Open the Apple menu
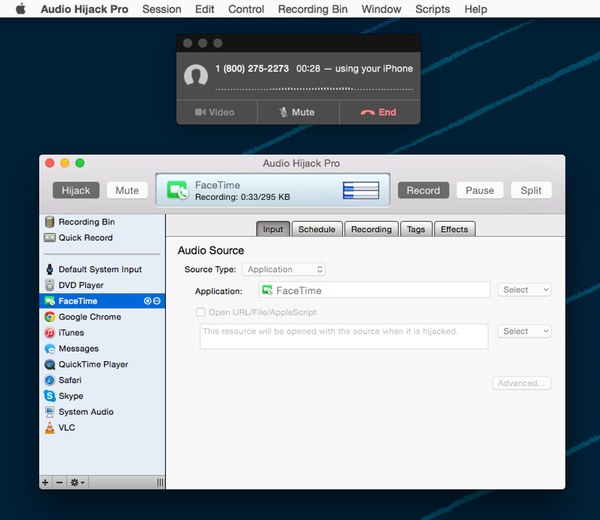Viewport: 600px width, 520px height. (21, 8)
